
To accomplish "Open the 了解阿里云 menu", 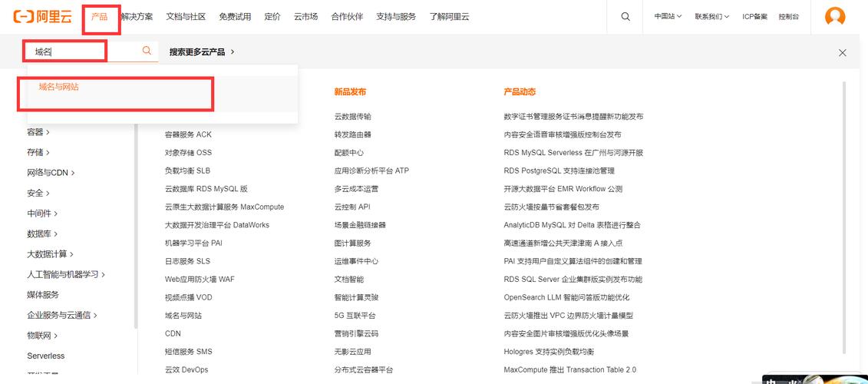I will (x=449, y=17).
